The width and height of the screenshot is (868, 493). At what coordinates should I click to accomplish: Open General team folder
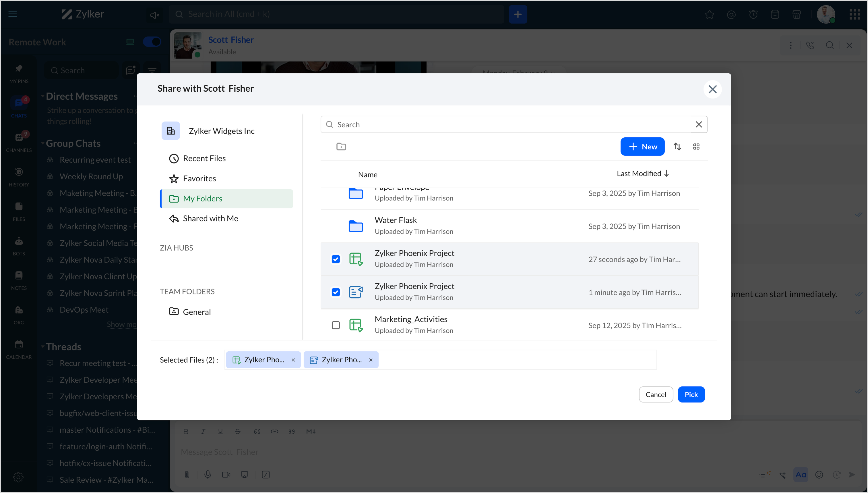(197, 312)
